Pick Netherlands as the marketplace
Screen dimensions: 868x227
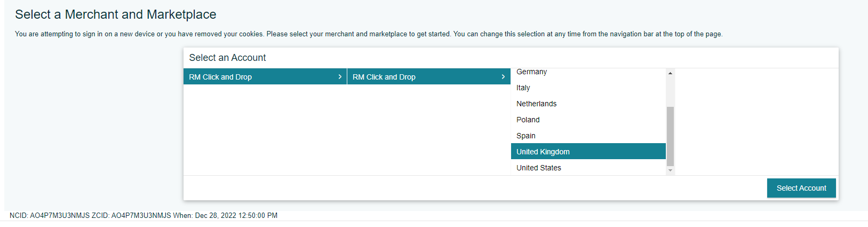point(536,104)
